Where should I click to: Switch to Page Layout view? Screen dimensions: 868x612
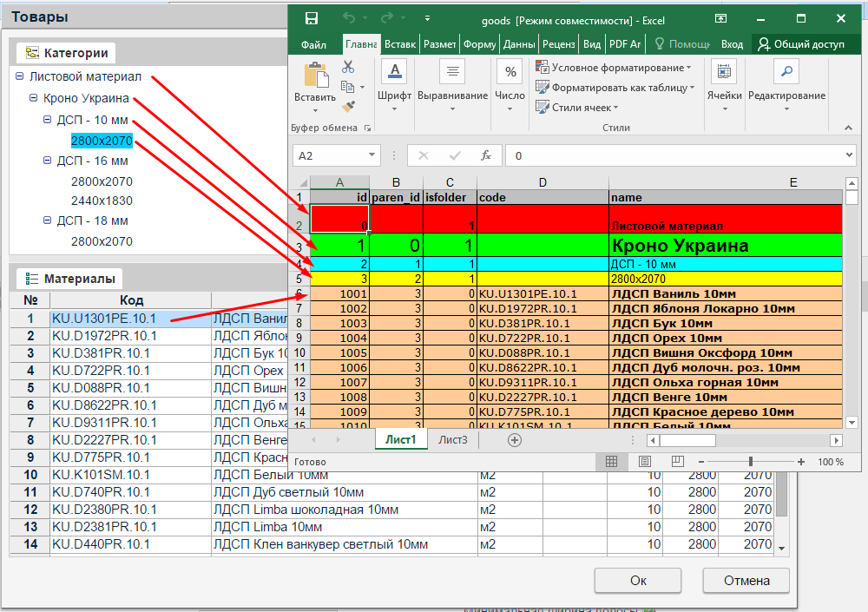(644, 462)
